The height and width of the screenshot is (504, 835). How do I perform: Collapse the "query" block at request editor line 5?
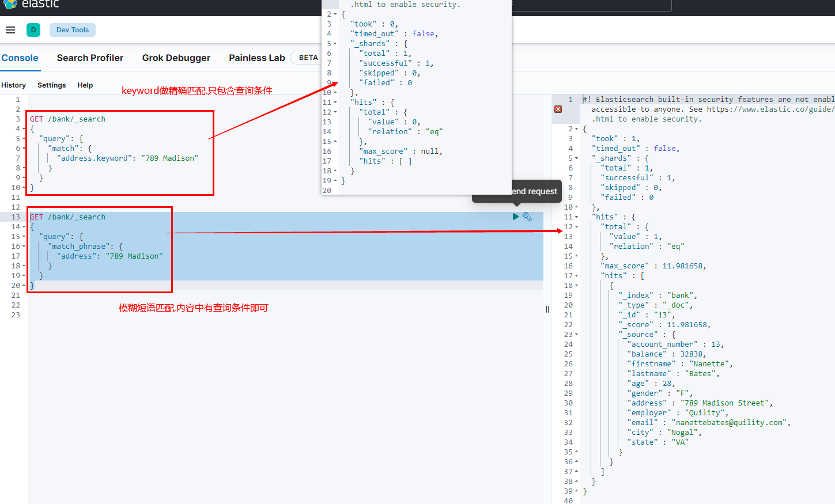(x=24, y=139)
